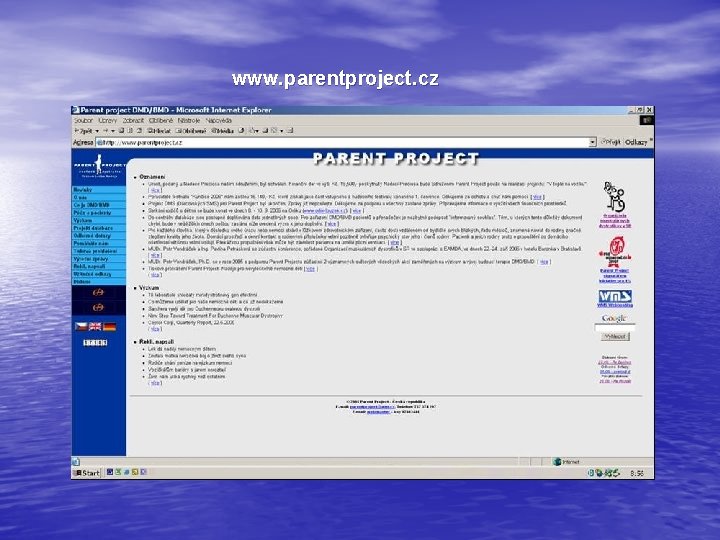
Task: Open the Úpravy menu
Action: [x=107, y=120]
